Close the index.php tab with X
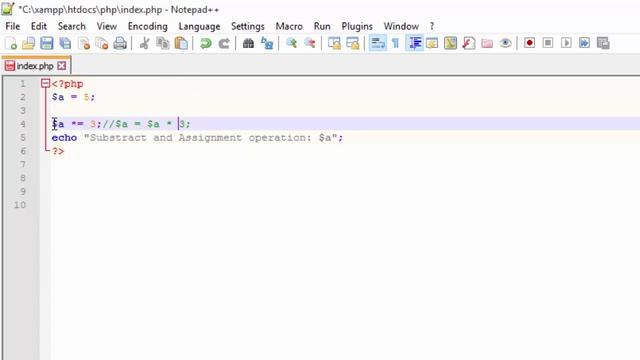This screenshot has height=360, width=640. pos(62,66)
